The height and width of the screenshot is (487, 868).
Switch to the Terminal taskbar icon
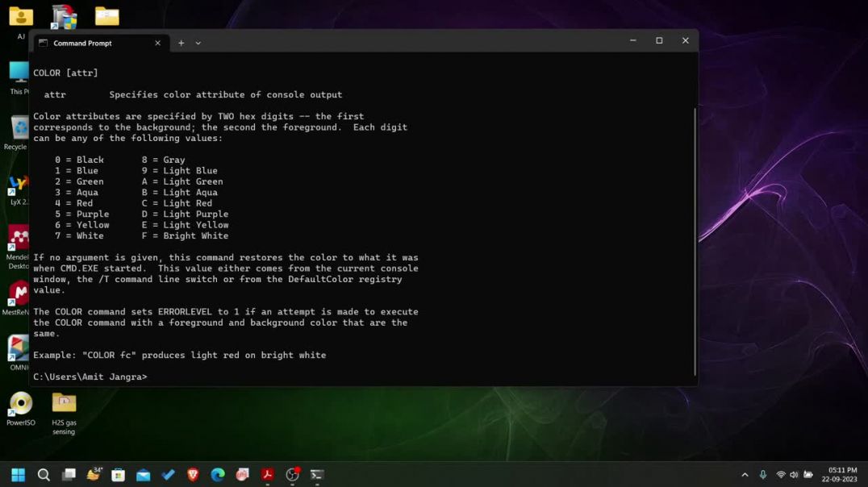(x=317, y=475)
